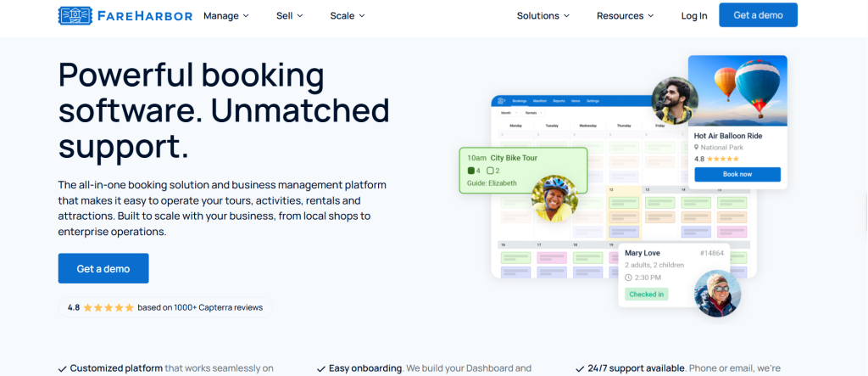The width and height of the screenshot is (868, 376).
Task: Click Book now on balloon card
Action: pyautogui.click(x=737, y=174)
